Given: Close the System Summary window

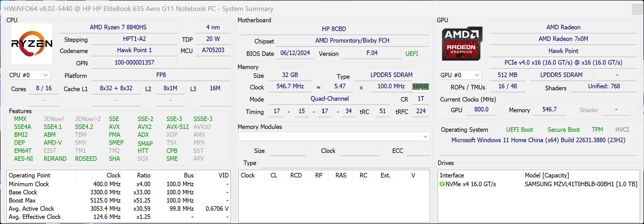Looking at the screenshot, I should (x=637, y=9).
